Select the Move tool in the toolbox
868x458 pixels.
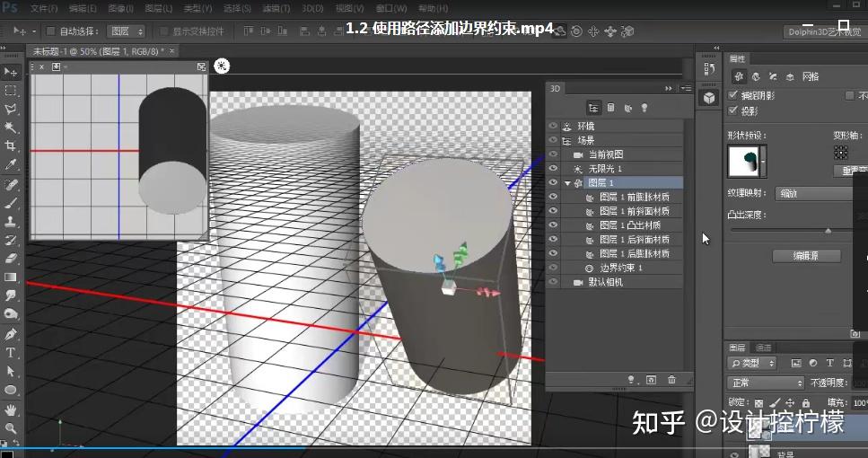coord(11,72)
